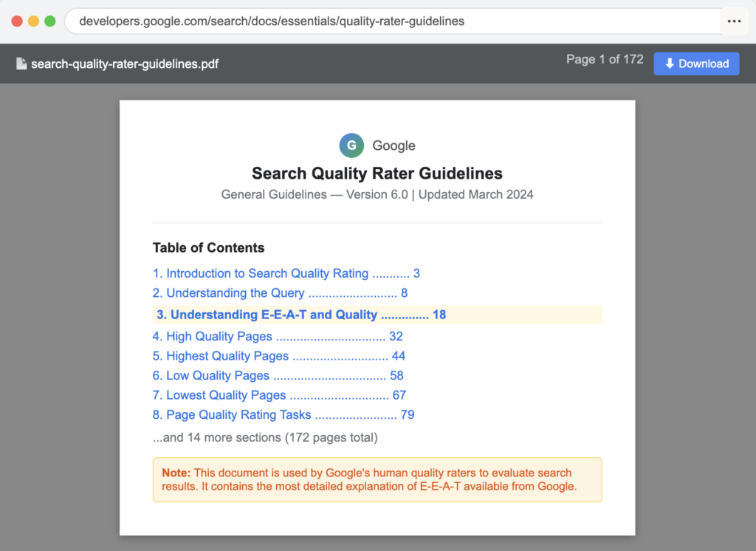This screenshot has width=756, height=551.
Task: Click the browser three-dot menu icon
Action: pos(734,21)
